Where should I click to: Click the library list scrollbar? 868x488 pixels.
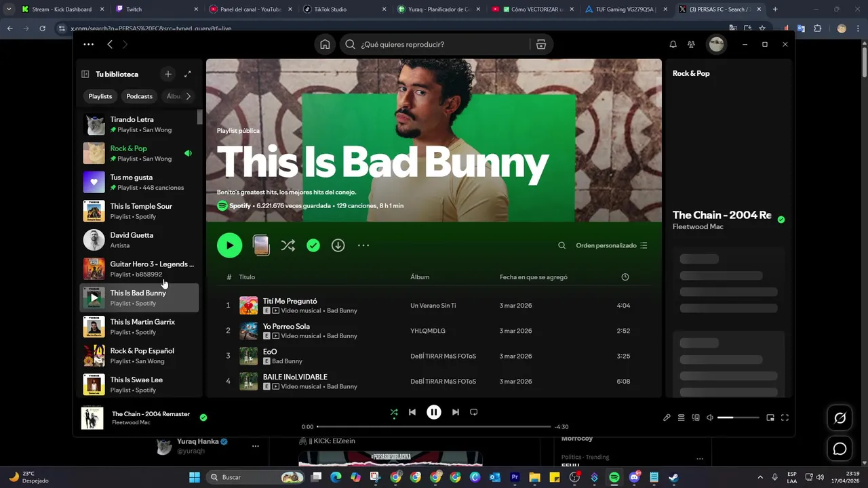click(199, 117)
